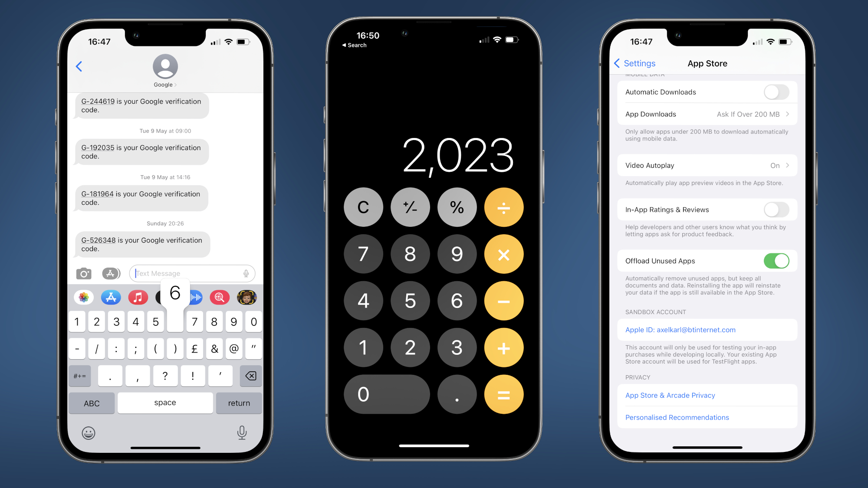Toggle Automatic Downloads switch
868x488 pixels.
coord(777,92)
